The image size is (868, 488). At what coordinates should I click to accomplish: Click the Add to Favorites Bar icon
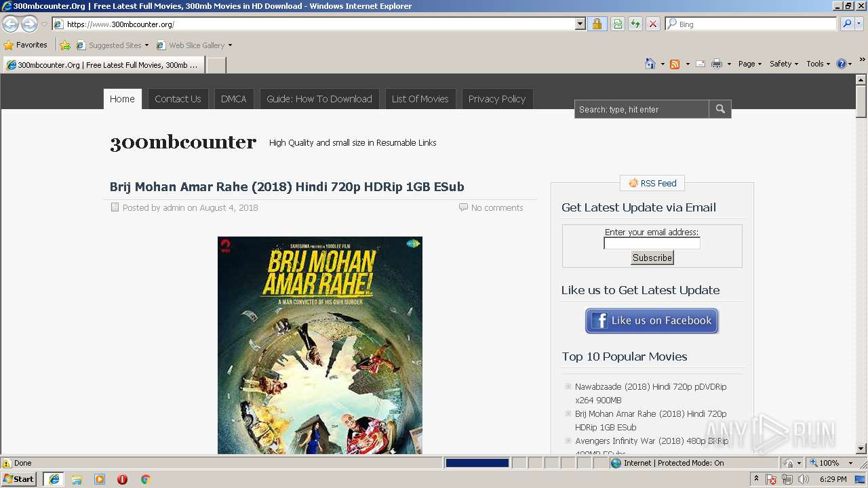[x=65, y=45]
